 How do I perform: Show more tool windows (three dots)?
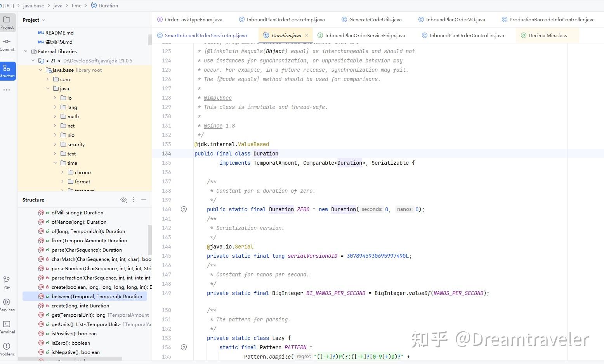pyautogui.click(x=7, y=90)
